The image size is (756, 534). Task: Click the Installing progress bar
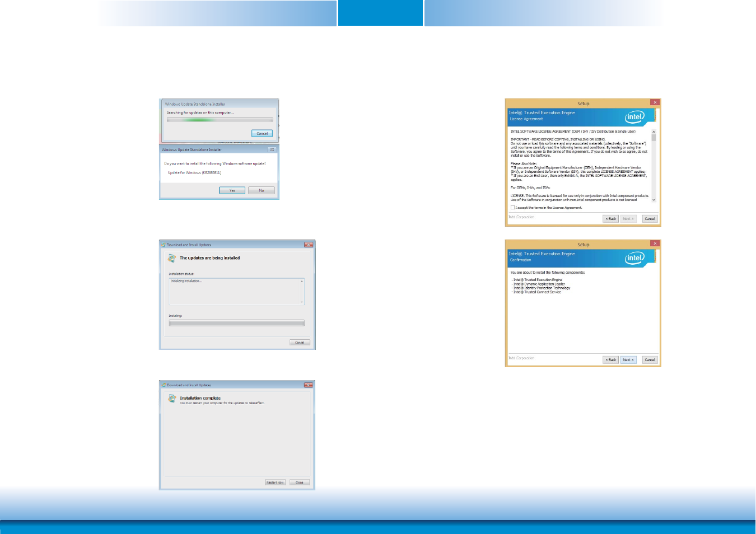tap(236, 323)
